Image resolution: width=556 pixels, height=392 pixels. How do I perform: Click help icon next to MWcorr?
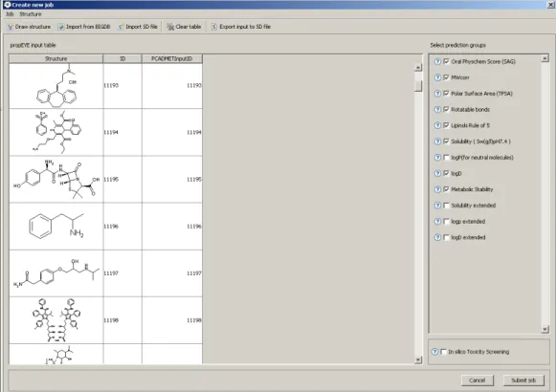(437, 77)
